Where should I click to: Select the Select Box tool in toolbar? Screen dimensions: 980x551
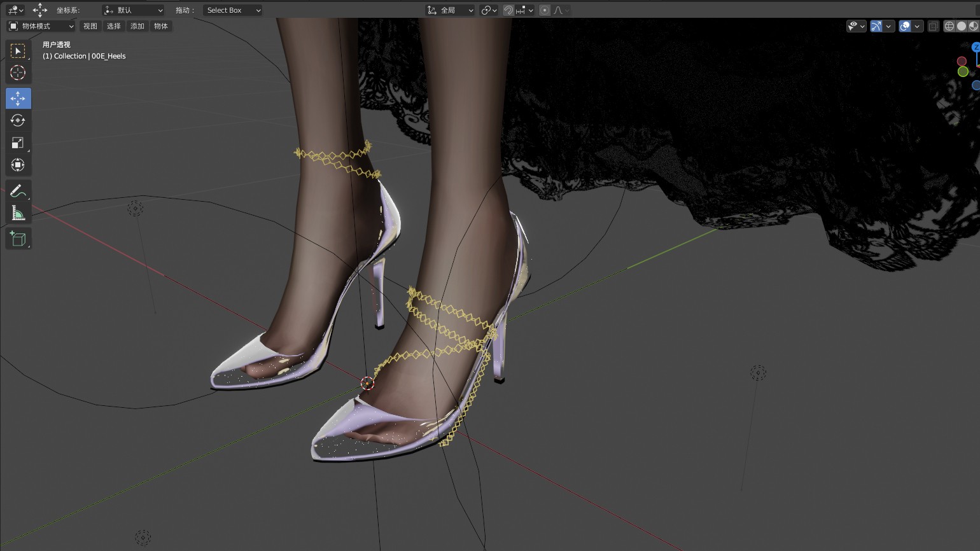point(18,51)
